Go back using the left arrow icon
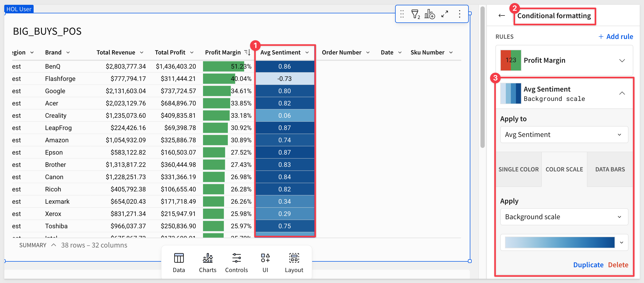Image resolution: width=644 pixels, height=283 pixels. point(502,15)
